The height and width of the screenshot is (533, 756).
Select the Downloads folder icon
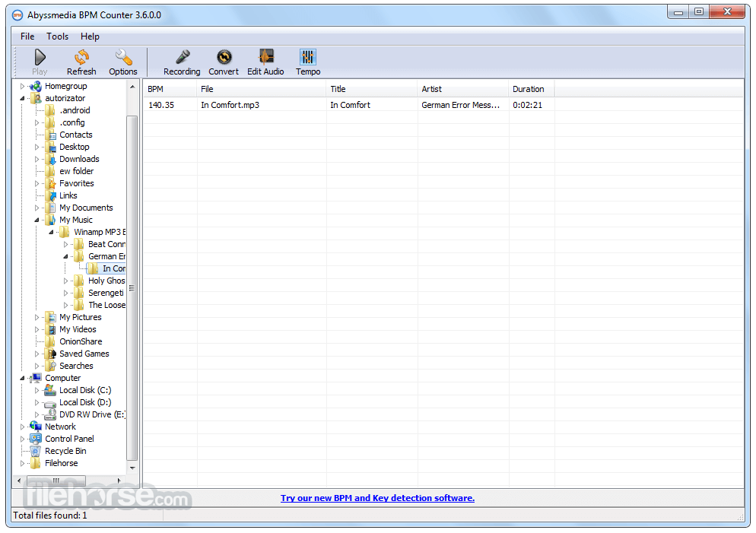(51, 160)
